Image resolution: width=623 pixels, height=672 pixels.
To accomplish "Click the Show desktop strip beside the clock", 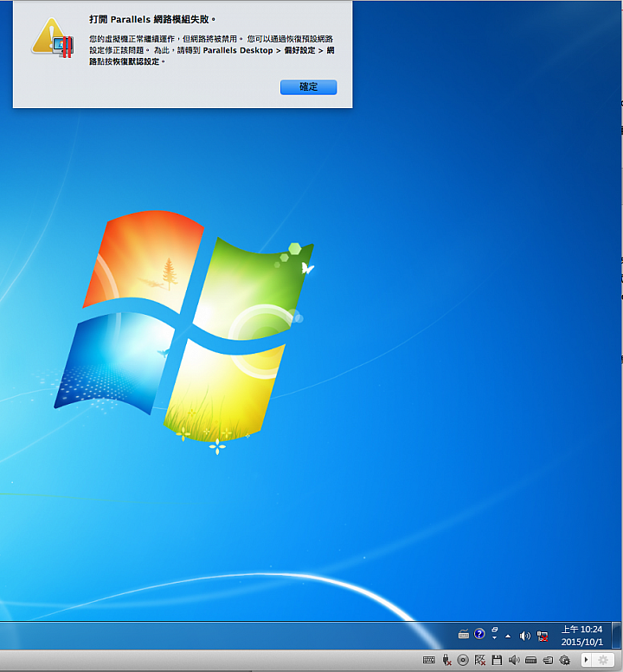I will click(617, 635).
